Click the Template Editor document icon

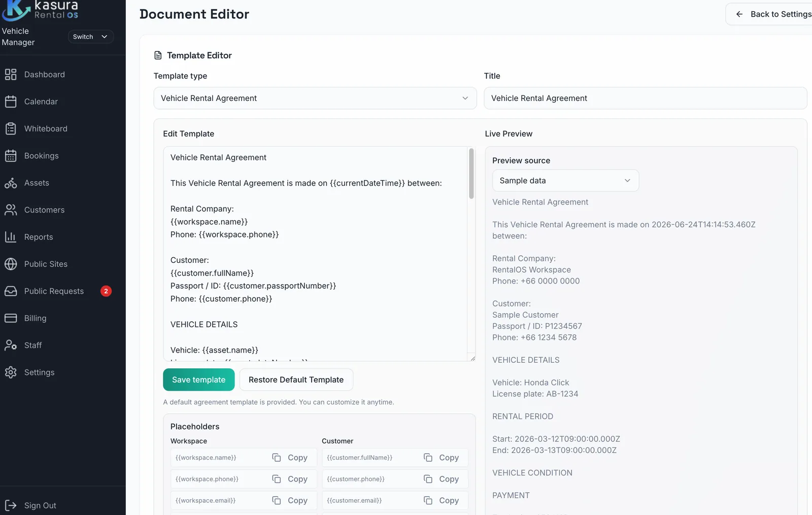(x=158, y=55)
